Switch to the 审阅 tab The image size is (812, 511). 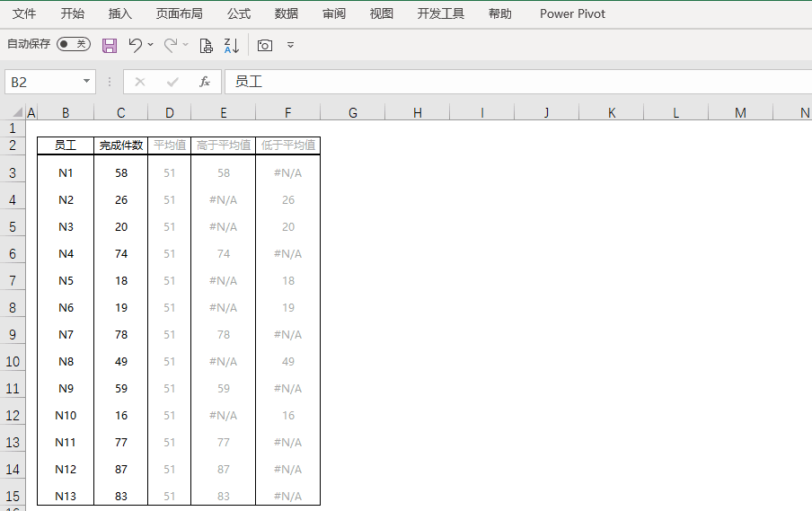[x=334, y=14]
